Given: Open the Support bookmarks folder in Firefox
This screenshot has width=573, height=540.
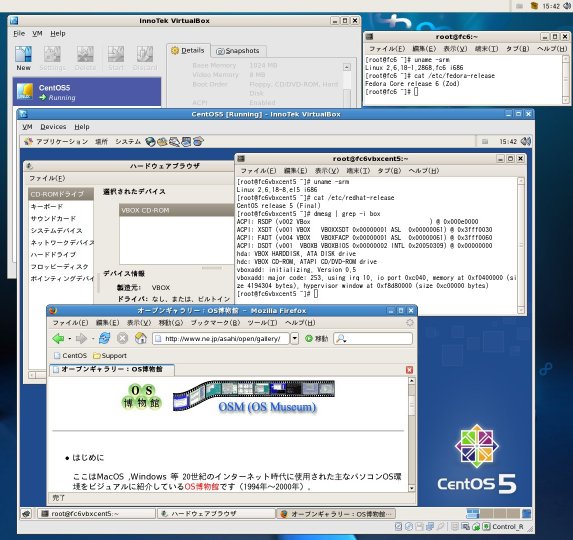Looking at the screenshot, I should (x=110, y=355).
